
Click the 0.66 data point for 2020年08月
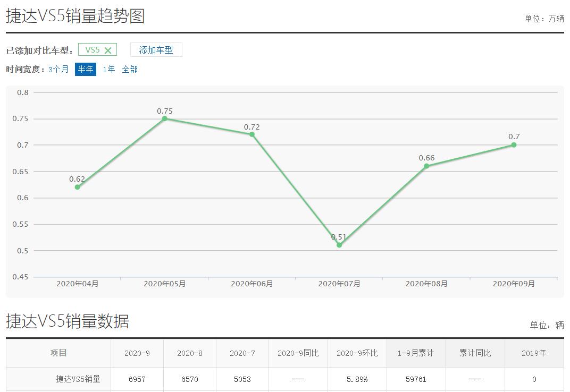pos(426,166)
